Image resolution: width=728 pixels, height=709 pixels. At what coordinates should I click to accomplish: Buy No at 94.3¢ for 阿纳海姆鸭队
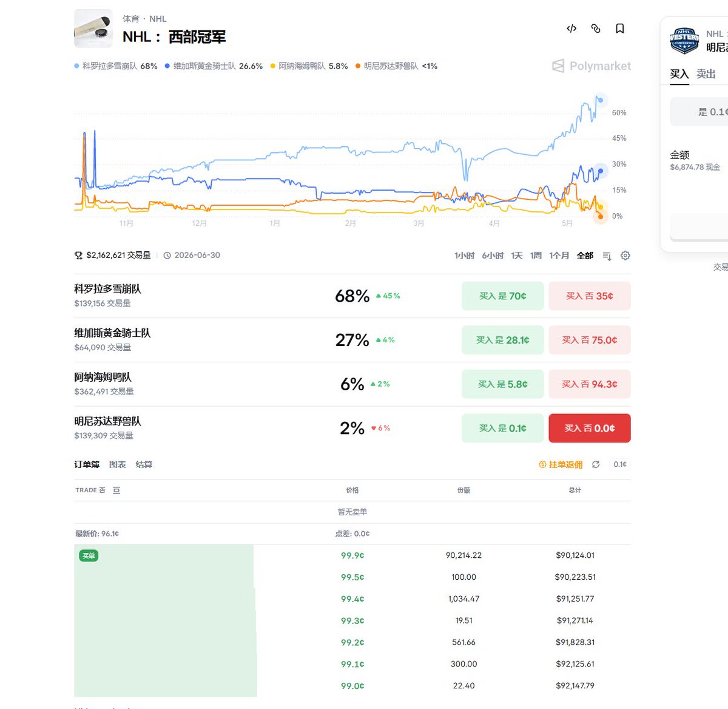coord(590,384)
